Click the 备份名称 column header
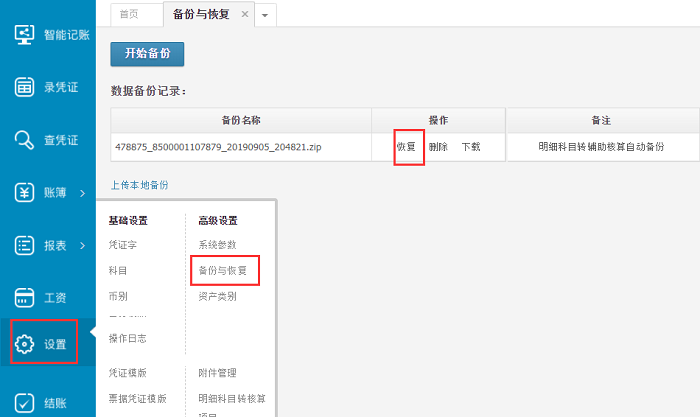Viewport: 700px width, 417px height. [x=241, y=120]
